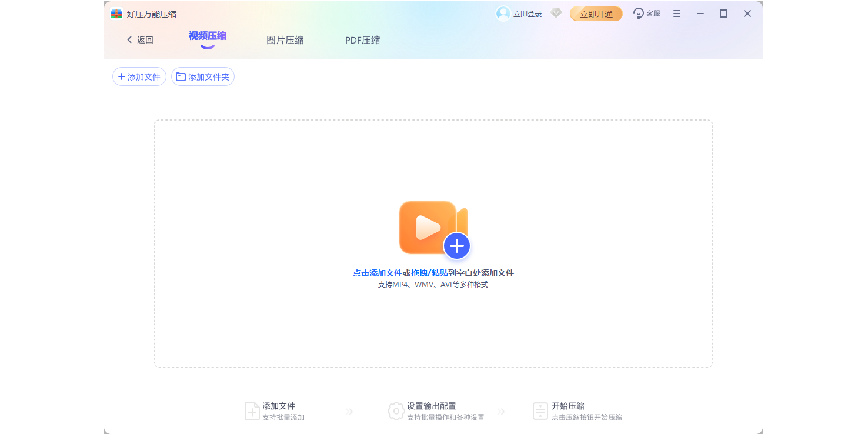
Task: Go back using the 返回 button
Action: [140, 40]
